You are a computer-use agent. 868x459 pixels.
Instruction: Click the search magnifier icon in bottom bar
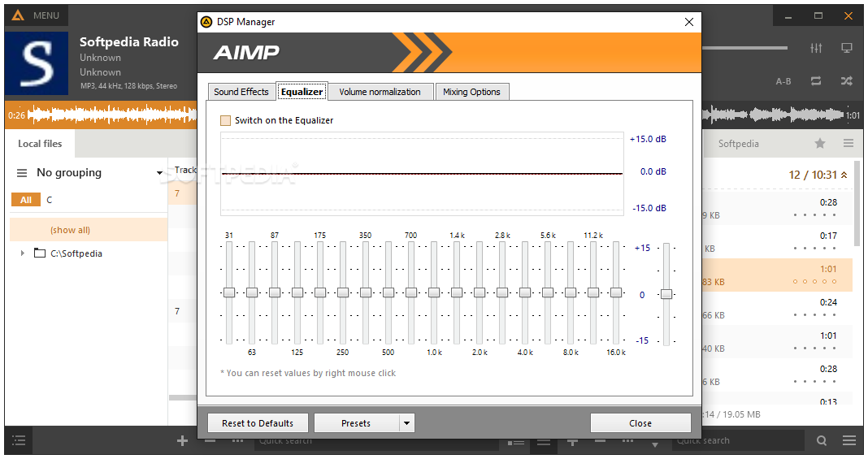822,441
